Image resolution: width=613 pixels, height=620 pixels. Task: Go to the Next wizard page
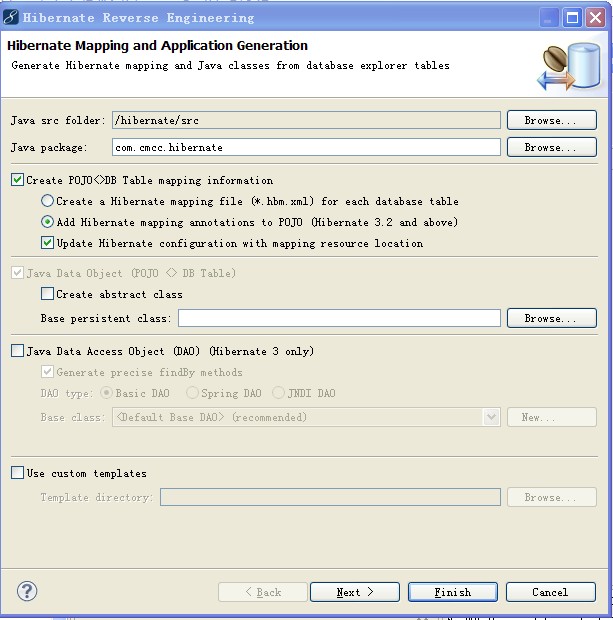click(355, 592)
